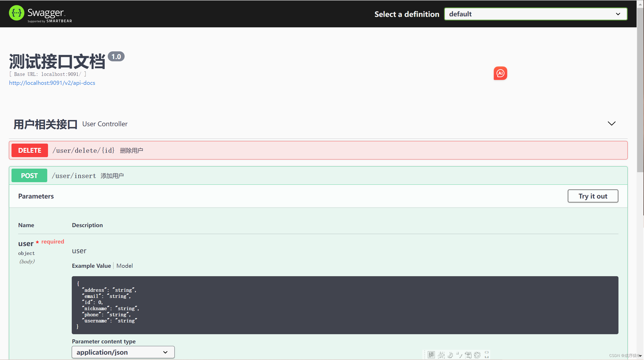644x360 pixels.
Task: Select the Example Value tab
Action: (91, 266)
